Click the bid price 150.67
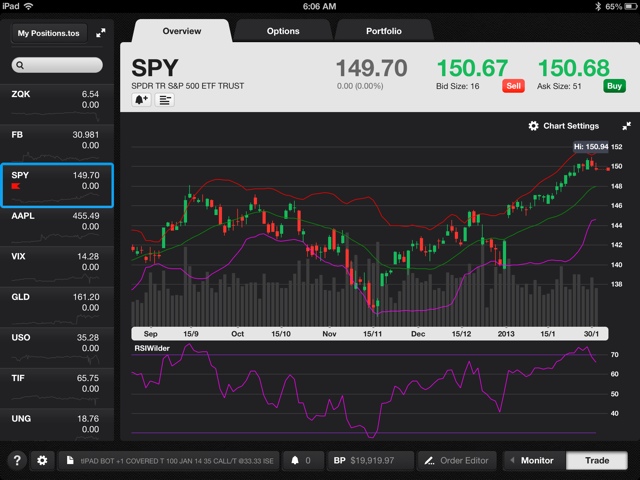This screenshot has width=640, height=480. [472, 68]
